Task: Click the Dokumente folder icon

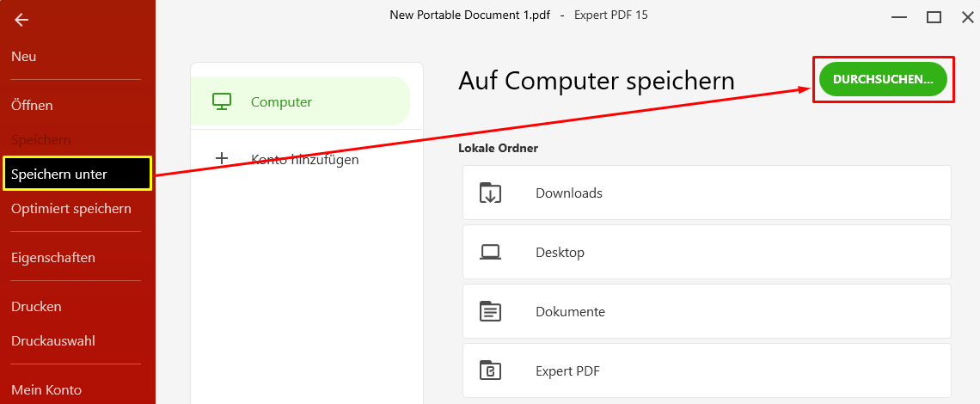Action: click(491, 311)
